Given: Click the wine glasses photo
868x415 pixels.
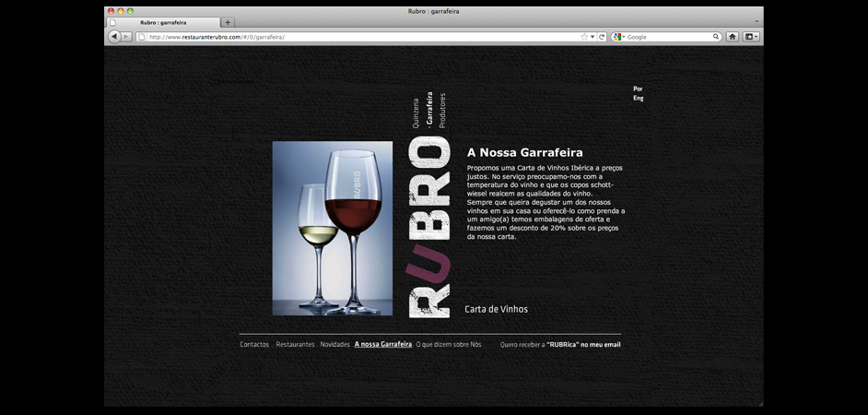Looking at the screenshot, I should (x=332, y=228).
